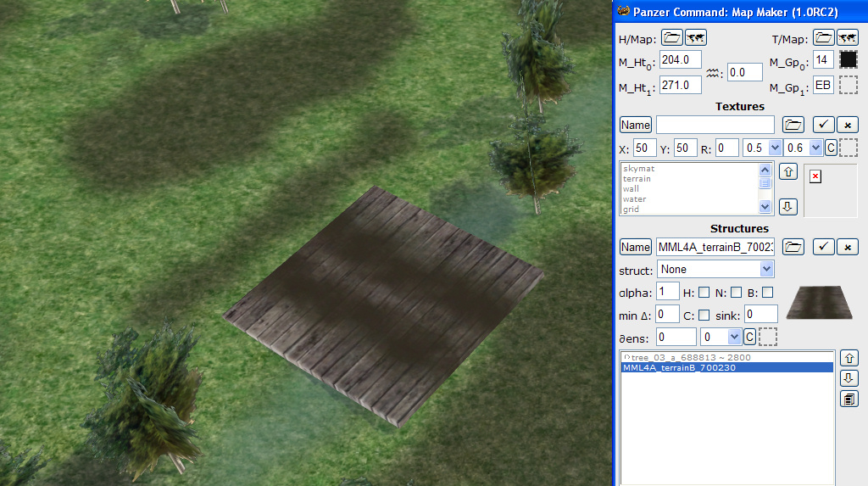This screenshot has height=486, width=868.
Task: Click the copy structures list icon
Action: pos(849,399)
